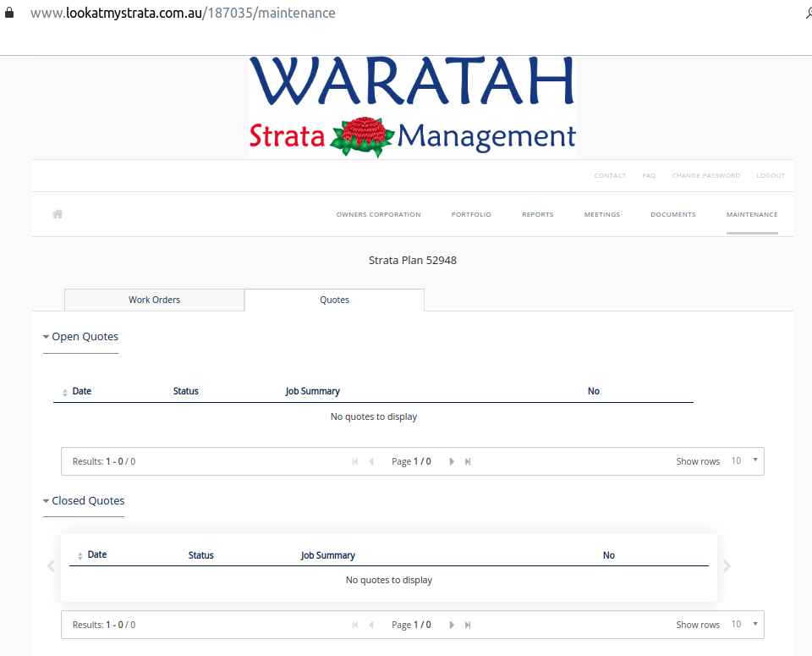Click Page 1 / 0 text in Closed Quotes
This screenshot has height=656, width=812.
[411, 625]
